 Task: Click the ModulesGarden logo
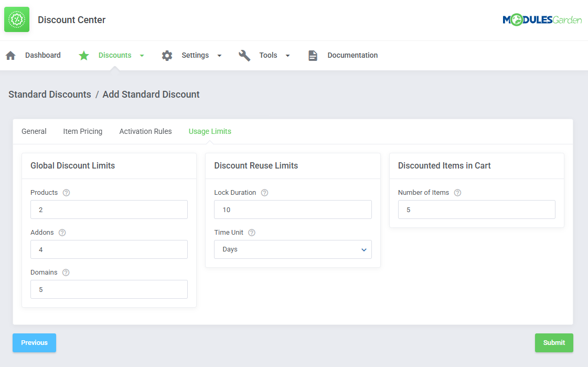(542, 19)
